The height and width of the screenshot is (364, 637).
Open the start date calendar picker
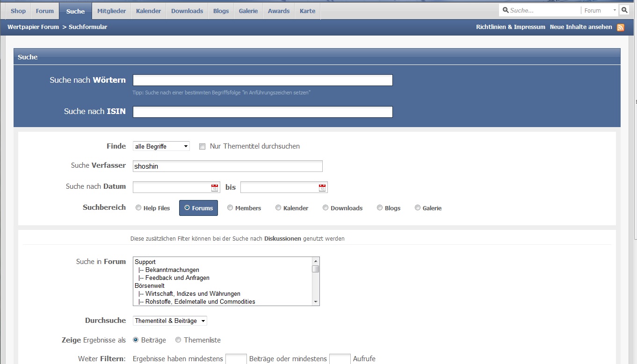coord(215,188)
